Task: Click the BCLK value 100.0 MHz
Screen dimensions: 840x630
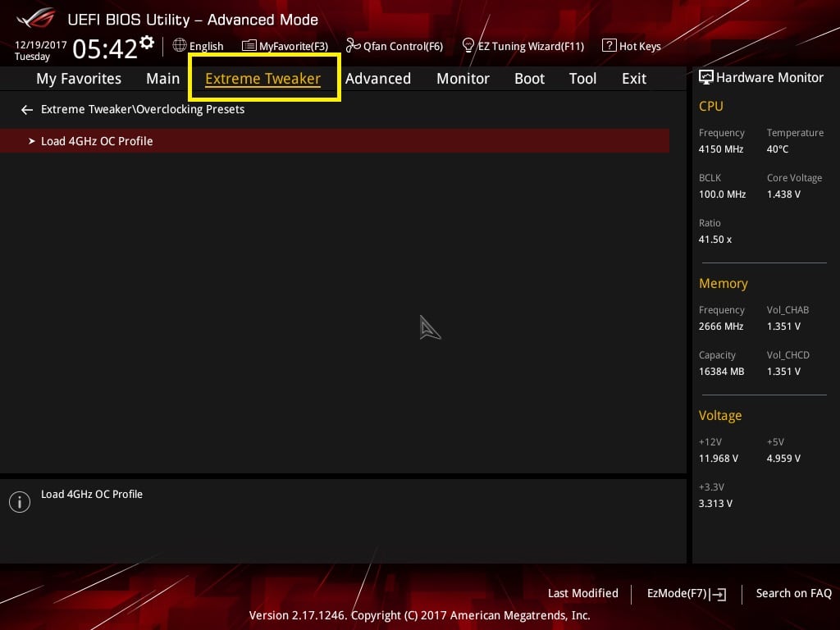Action: pos(722,194)
